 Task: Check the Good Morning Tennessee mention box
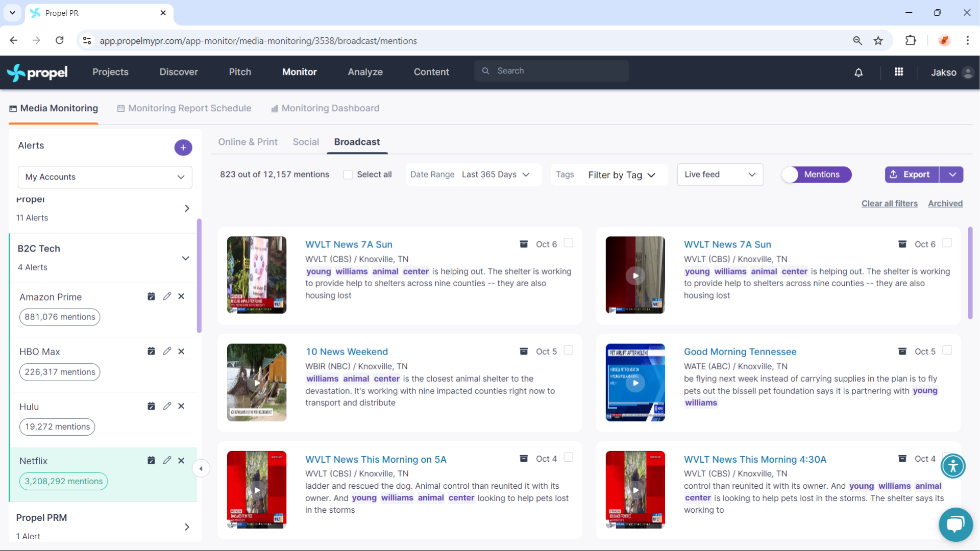[x=947, y=350]
